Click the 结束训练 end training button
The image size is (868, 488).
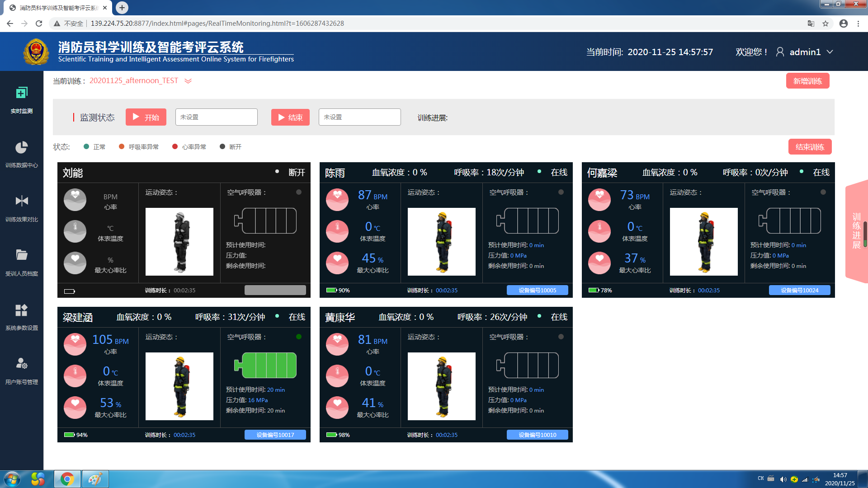(810, 147)
